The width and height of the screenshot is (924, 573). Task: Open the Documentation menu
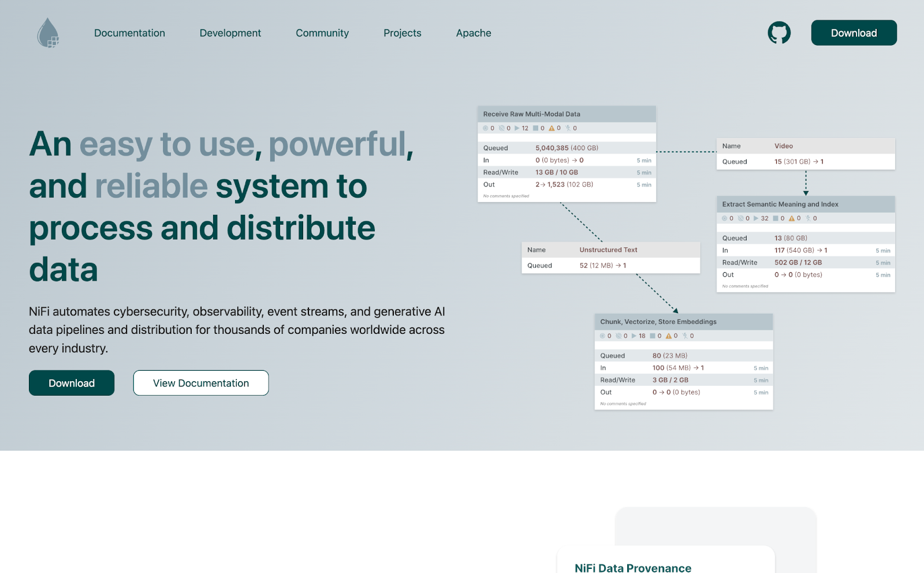pyautogui.click(x=129, y=33)
